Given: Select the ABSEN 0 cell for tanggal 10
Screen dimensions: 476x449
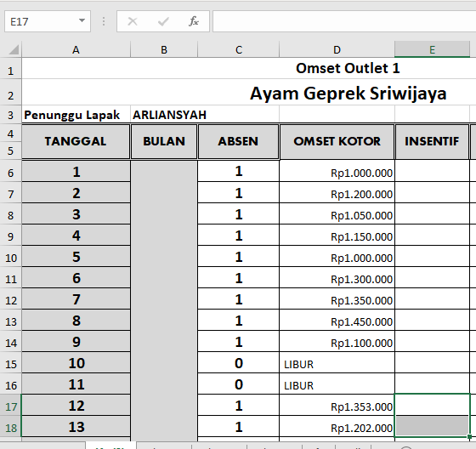Looking at the screenshot, I should (239, 363).
